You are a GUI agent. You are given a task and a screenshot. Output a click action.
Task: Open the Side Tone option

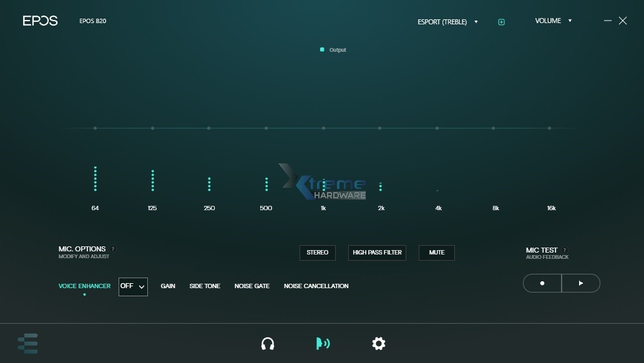pos(205,286)
